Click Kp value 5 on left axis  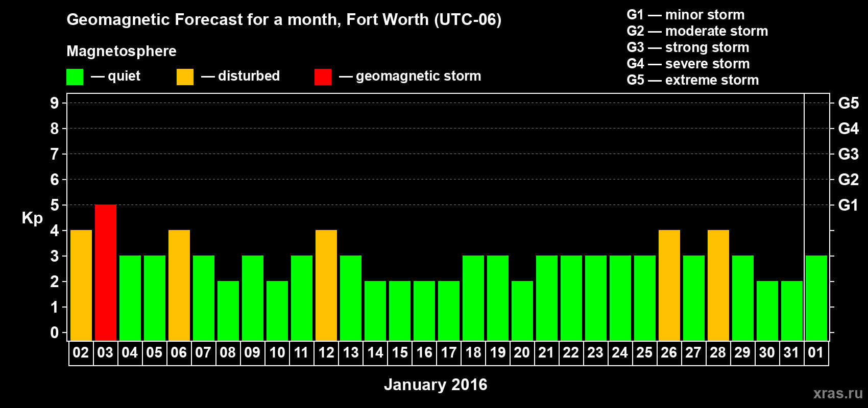tap(54, 205)
